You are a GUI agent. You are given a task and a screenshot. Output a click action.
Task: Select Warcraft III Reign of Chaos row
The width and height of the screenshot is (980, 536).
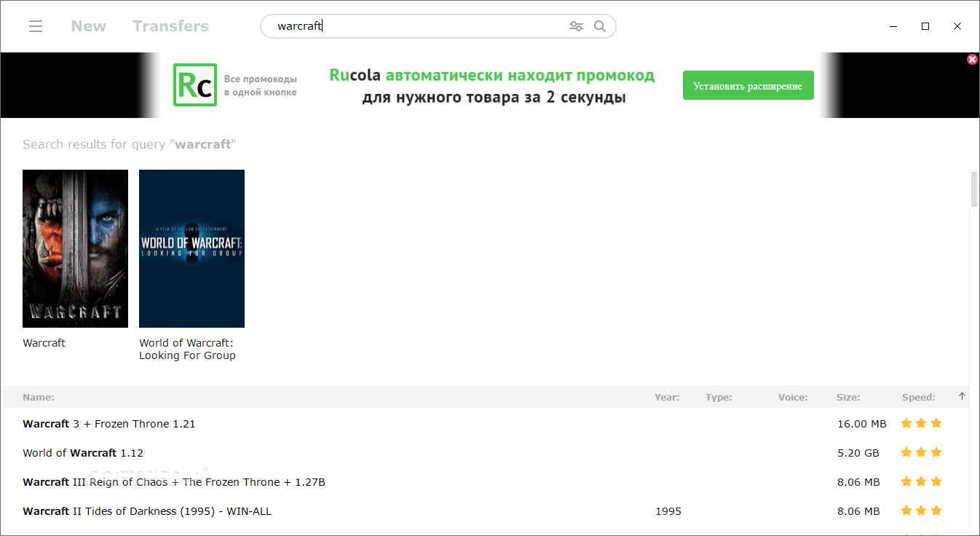[484, 482]
